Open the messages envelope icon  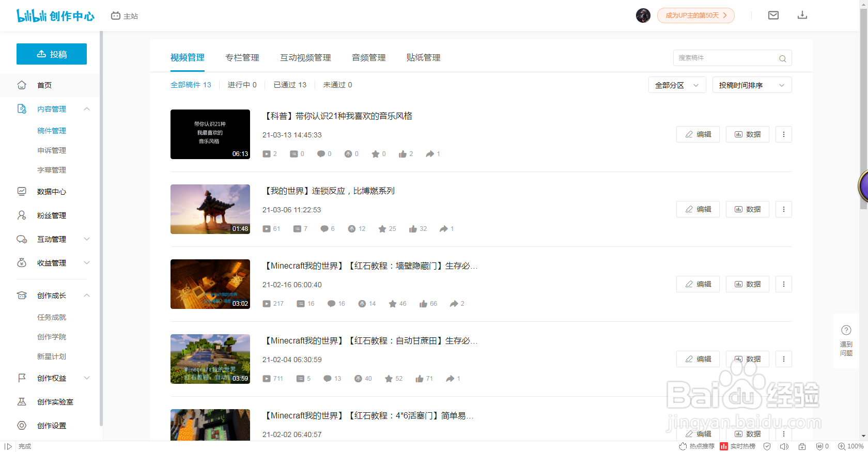tap(773, 15)
